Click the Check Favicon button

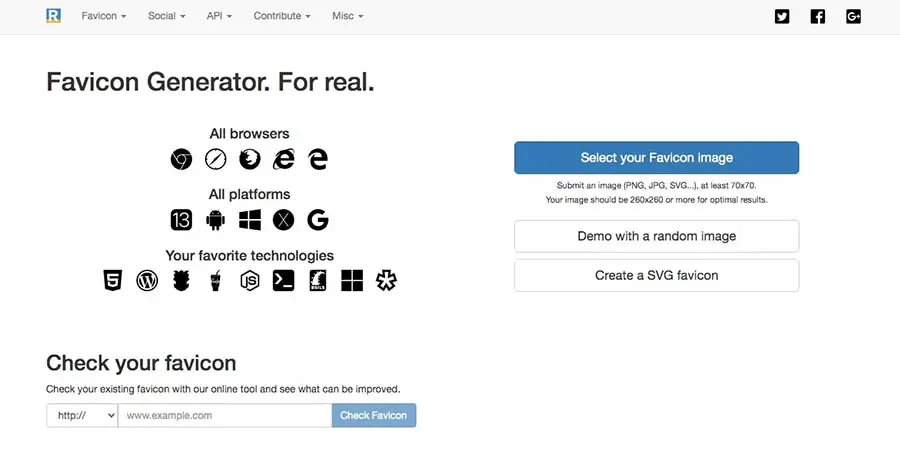[x=373, y=416]
